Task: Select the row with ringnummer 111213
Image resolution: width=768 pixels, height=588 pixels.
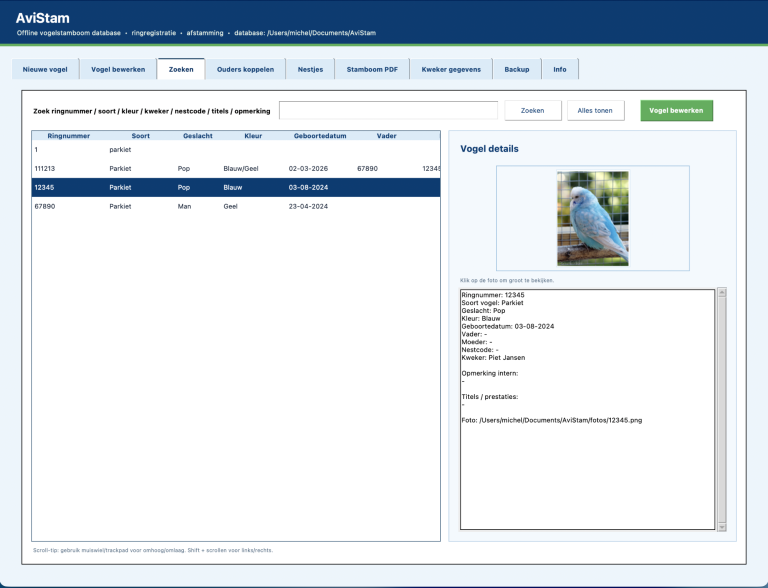Action: (236, 169)
